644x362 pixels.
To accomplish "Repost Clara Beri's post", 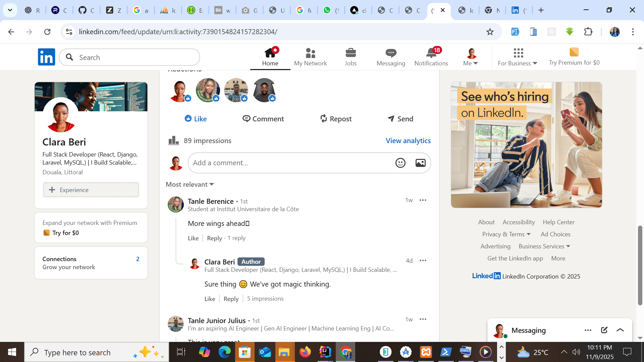I will (335, 119).
